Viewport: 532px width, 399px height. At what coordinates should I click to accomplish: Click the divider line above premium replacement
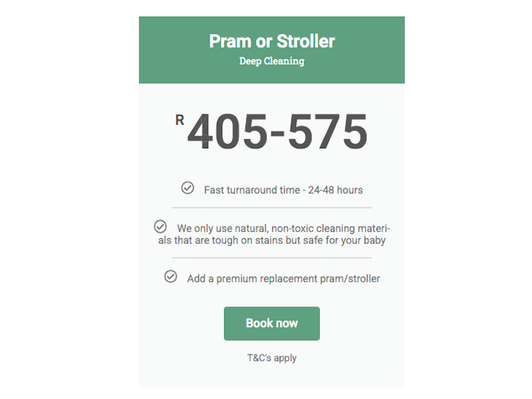coord(272,257)
